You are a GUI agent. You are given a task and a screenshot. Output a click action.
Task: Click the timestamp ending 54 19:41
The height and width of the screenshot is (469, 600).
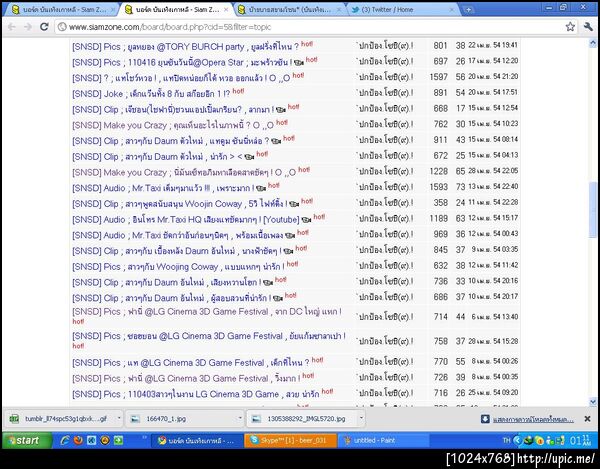tap(493, 46)
